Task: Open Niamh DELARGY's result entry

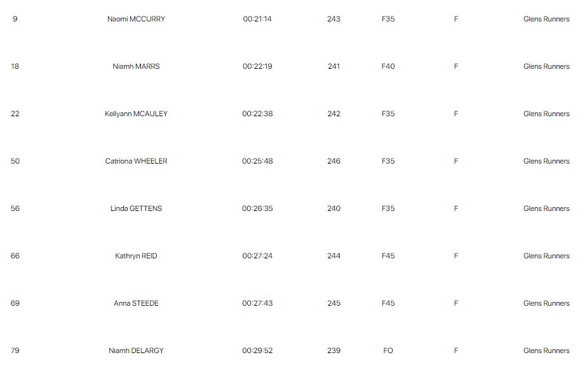Action: 136,351
